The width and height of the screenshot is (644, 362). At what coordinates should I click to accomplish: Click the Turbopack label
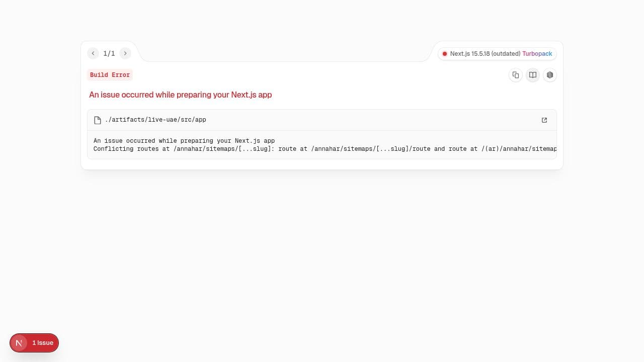click(x=537, y=54)
